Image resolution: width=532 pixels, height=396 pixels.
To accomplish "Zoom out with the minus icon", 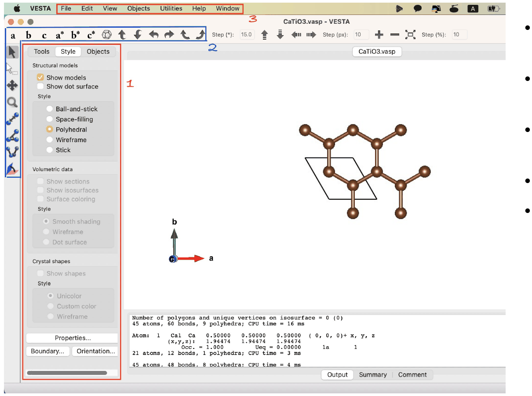I will [x=395, y=35].
